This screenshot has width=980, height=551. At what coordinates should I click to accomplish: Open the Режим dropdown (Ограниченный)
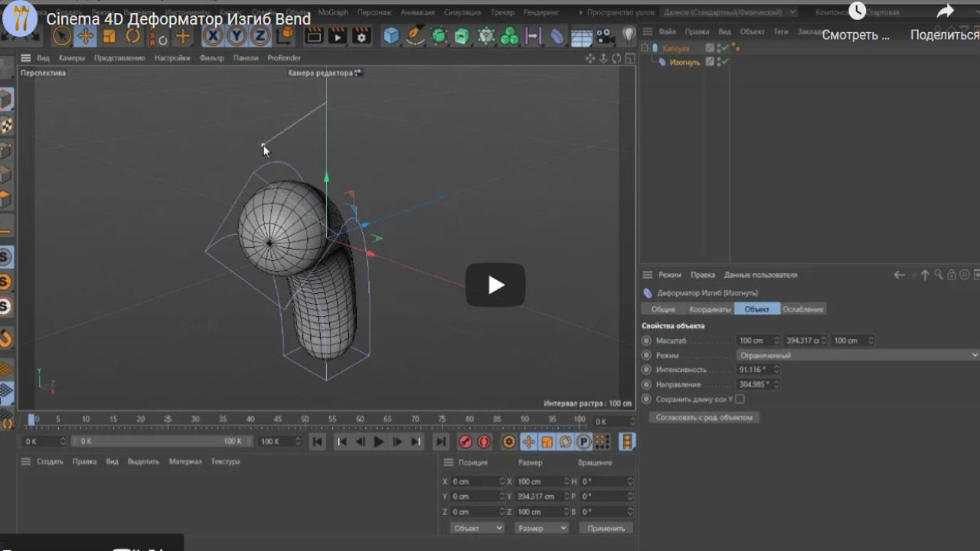(858, 355)
